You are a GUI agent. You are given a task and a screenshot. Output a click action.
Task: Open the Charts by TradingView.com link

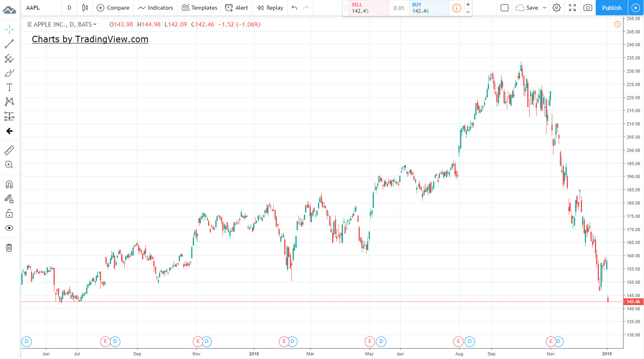90,39
